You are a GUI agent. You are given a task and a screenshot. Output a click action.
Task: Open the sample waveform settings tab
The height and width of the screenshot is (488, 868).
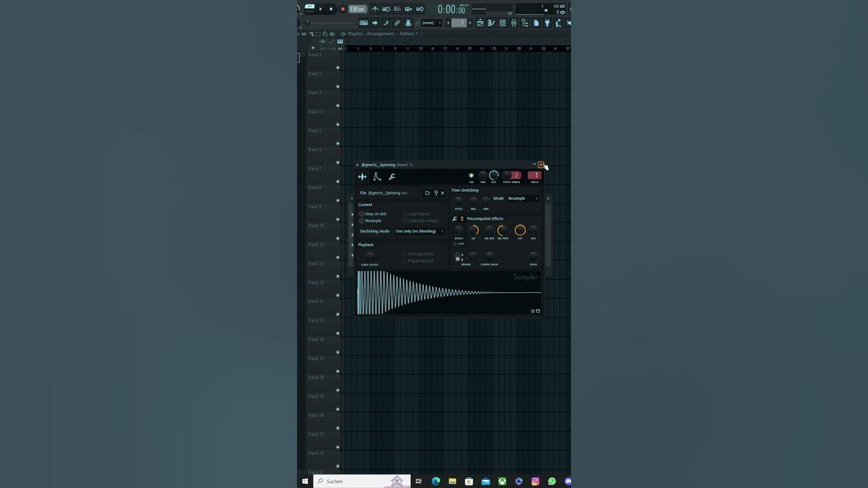(362, 177)
